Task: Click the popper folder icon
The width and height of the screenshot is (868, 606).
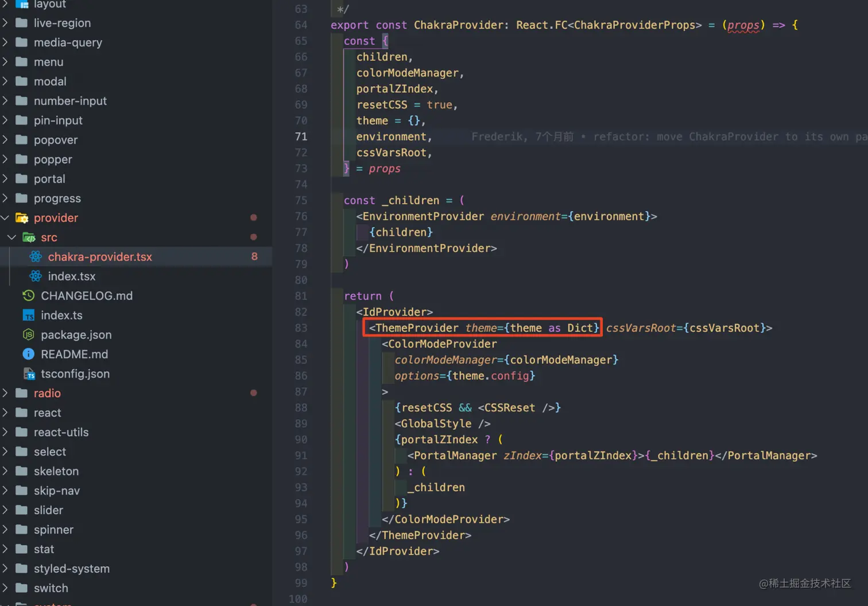Action: click(x=22, y=160)
